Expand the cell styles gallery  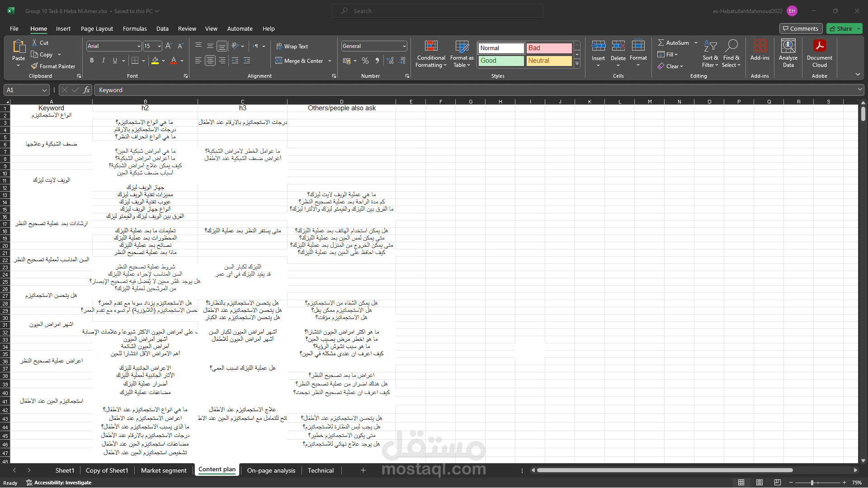pyautogui.click(x=577, y=64)
